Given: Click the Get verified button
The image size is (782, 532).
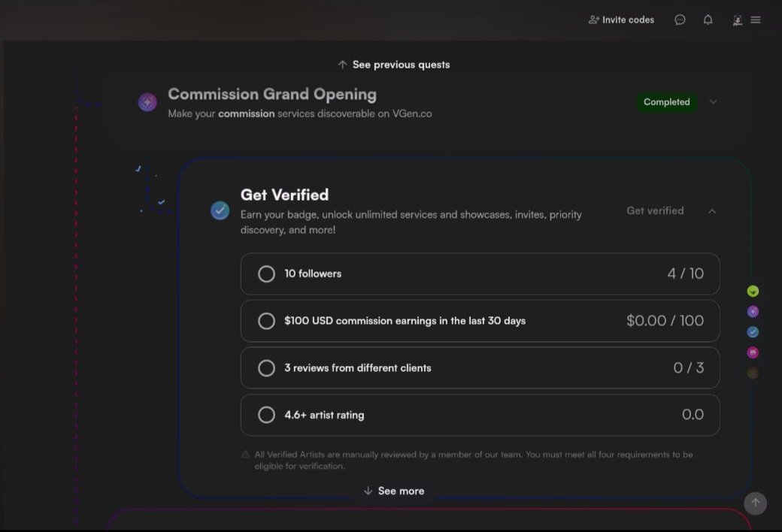Looking at the screenshot, I should pos(655,211).
